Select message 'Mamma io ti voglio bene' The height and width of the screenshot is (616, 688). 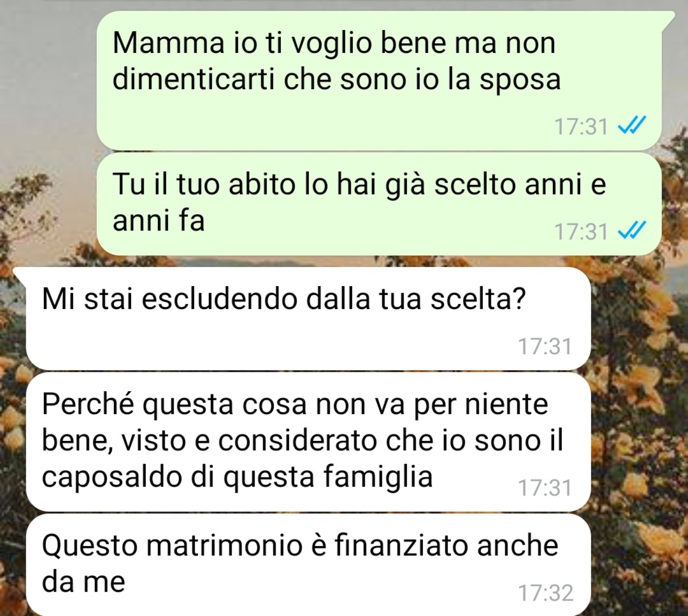[x=379, y=81]
